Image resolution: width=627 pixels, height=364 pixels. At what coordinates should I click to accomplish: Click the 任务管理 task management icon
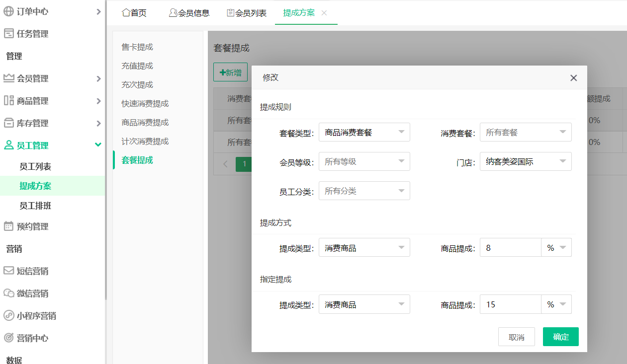[8, 33]
